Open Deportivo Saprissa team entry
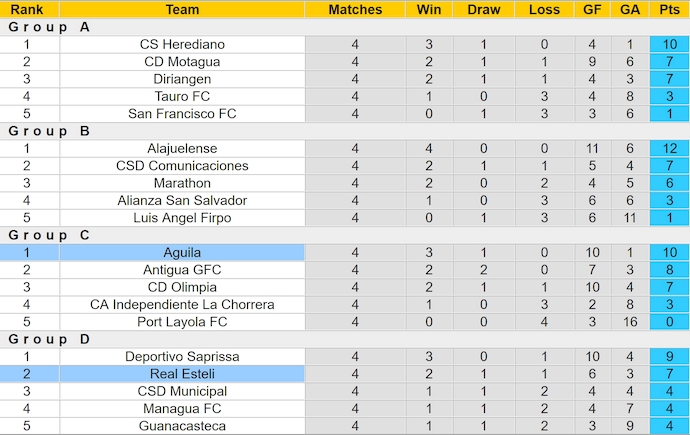The height and width of the screenshot is (435, 690). pyautogui.click(x=182, y=357)
